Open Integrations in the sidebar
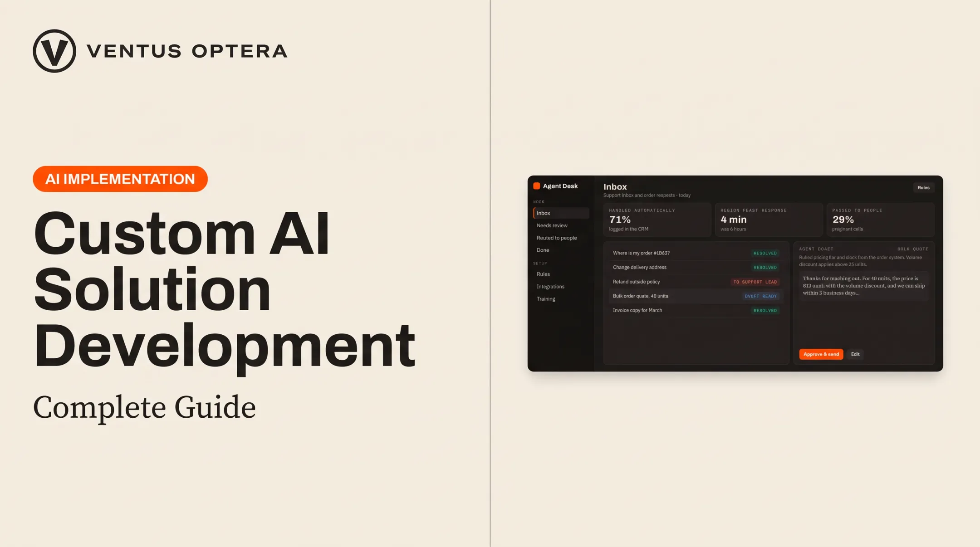Screen dimensions: 980x547 coord(550,286)
